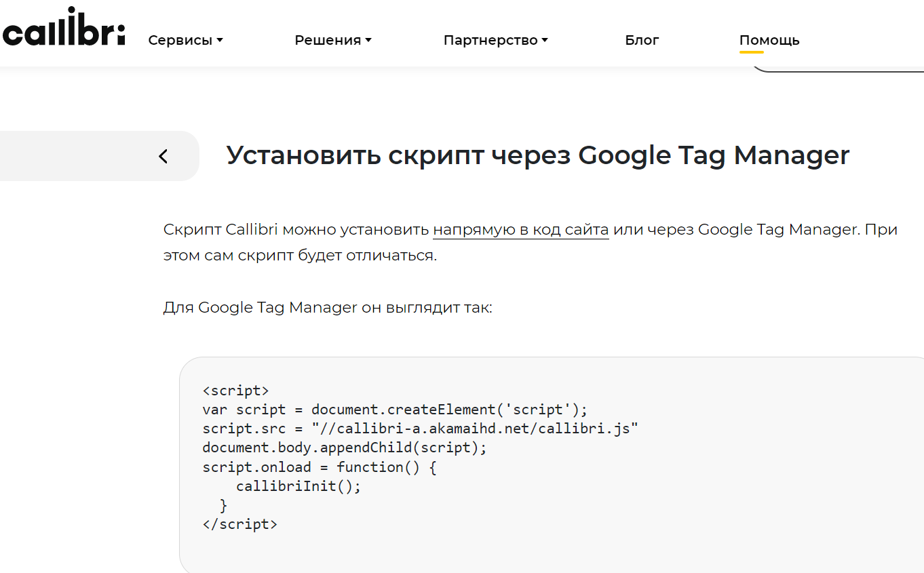924x573 pixels.
Task: Click the script.src akamaihd URL line
Action: click(421, 429)
